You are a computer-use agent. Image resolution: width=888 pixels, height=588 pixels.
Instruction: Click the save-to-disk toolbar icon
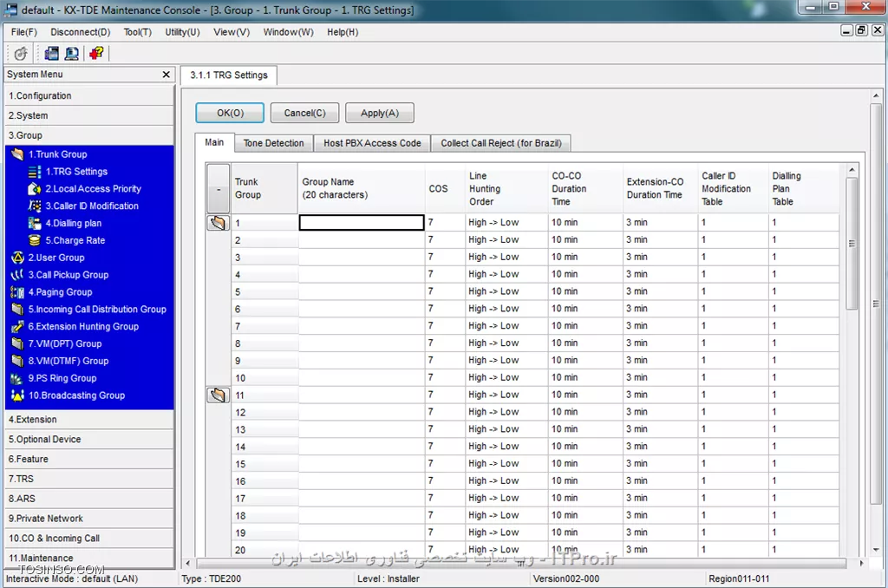point(51,54)
